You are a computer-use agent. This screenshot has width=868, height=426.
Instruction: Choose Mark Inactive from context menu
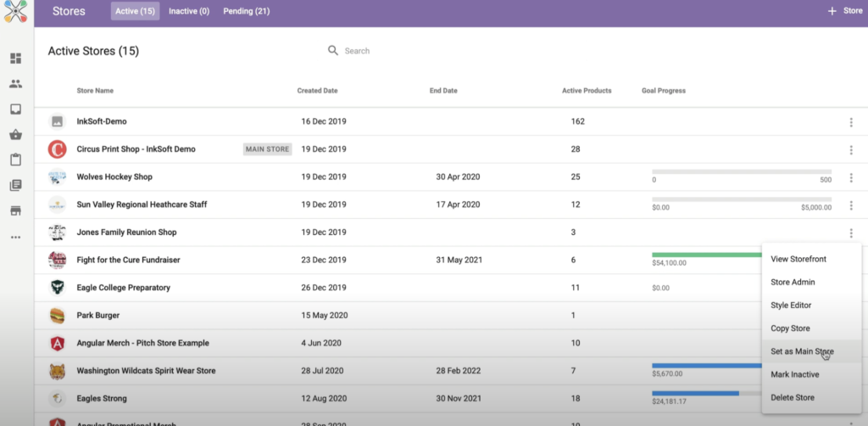[x=811, y=374]
